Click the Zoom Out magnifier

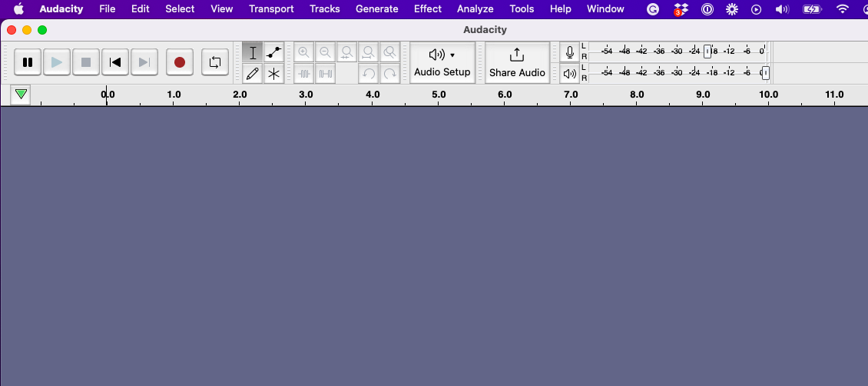tap(325, 52)
